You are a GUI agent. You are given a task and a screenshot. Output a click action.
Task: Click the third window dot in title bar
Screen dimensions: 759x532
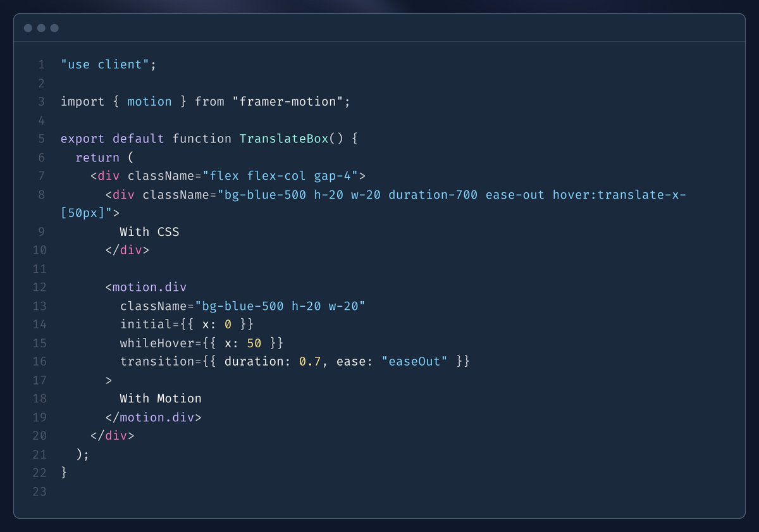pos(54,28)
